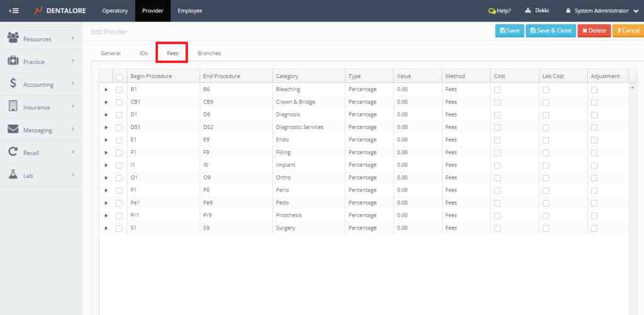Viewport: 644px width, 315px height.
Task: Expand the B1 Bleaching row arrow
Action: (106, 90)
